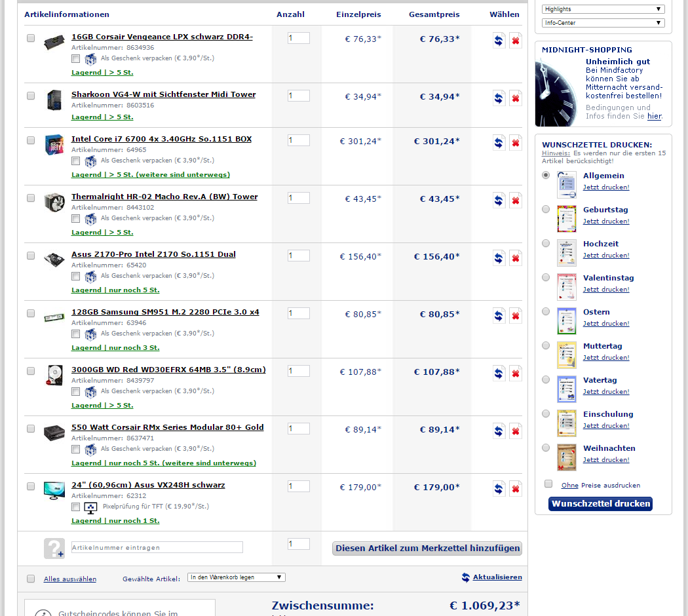Click refresh icon for Corsair Vengeance LPX row

click(499, 41)
